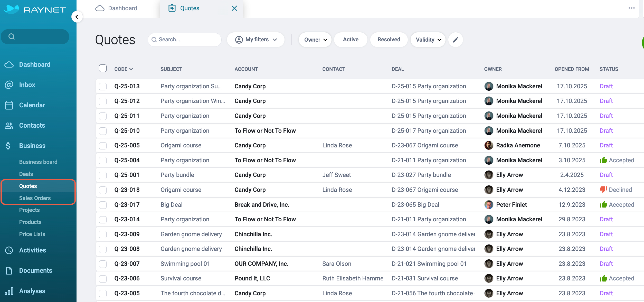The image size is (644, 302).
Task: Apply the Active filter
Action: pyautogui.click(x=351, y=40)
